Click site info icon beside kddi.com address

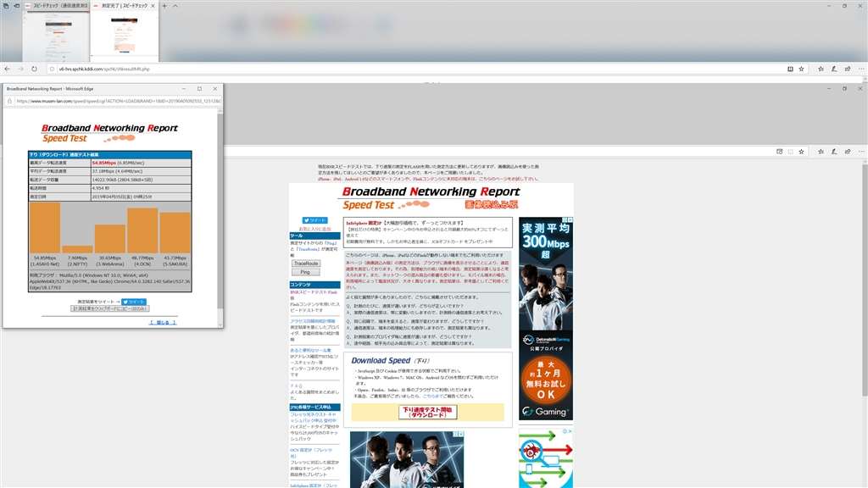(x=52, y=69)
